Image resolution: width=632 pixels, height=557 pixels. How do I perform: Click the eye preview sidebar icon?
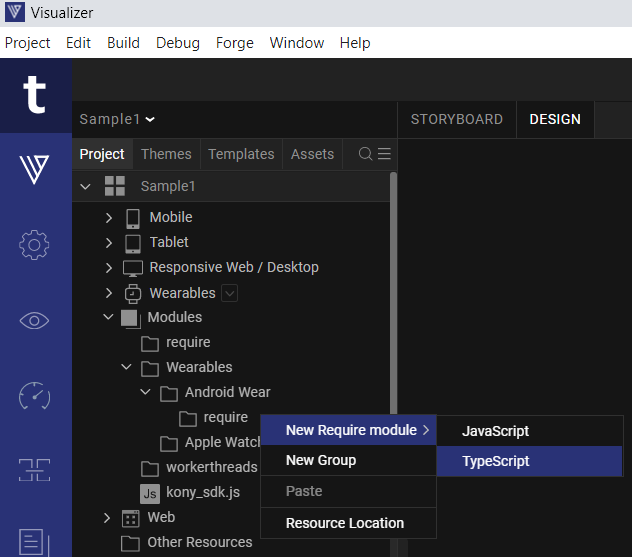coord(35,320)
